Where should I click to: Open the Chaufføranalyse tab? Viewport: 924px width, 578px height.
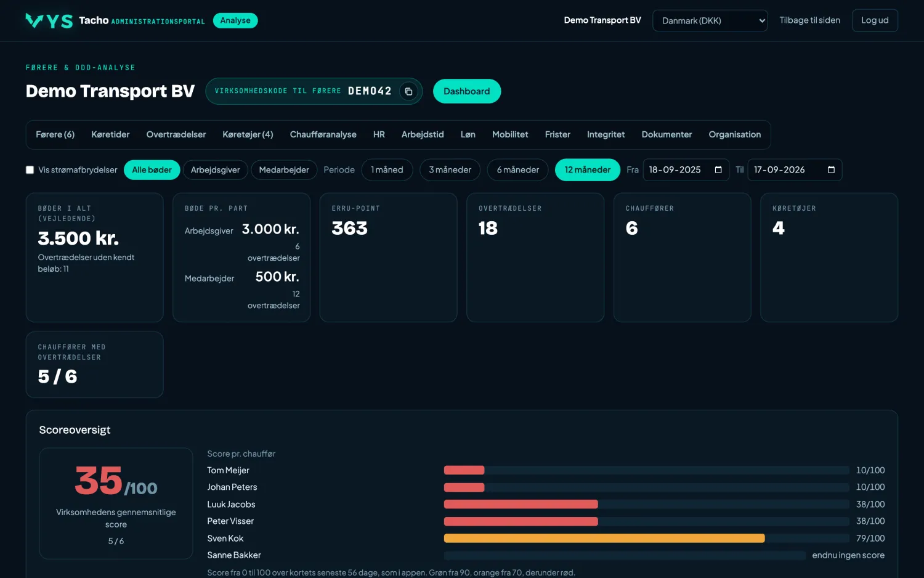point(323,134)
